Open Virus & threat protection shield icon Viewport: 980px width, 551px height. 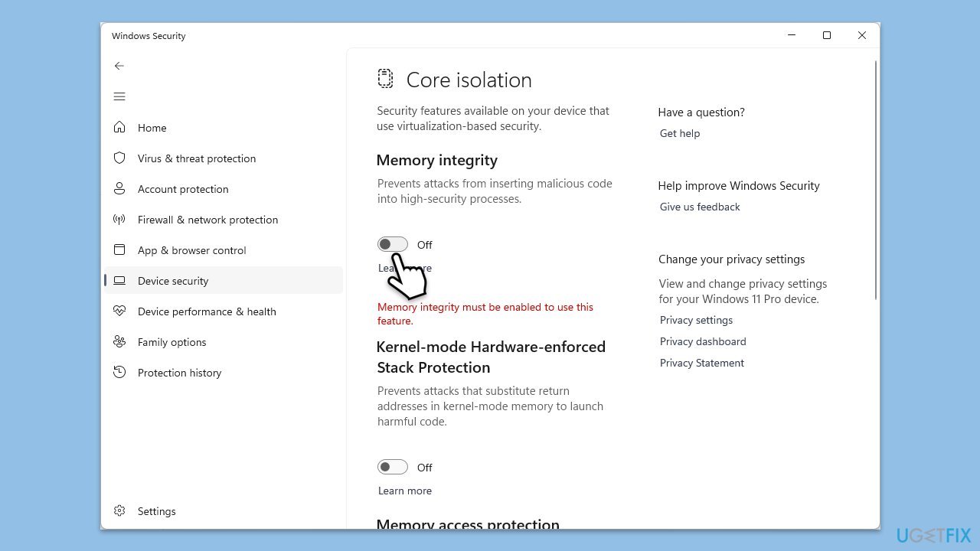119,158
